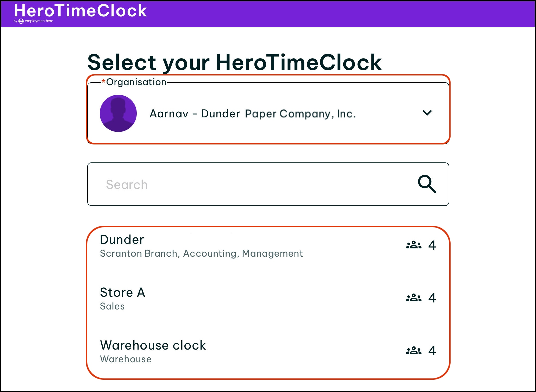Click the Organisation field label
The height and width of the screenshot is (392, 536).
point(136,82)
